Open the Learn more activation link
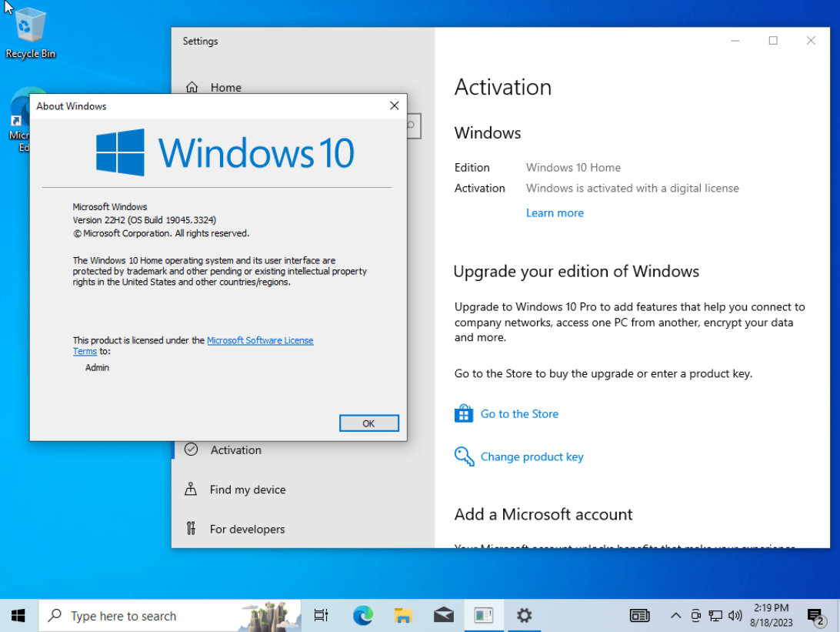Image resolution: width=840 pixels, height=632 pixels. 555,212
